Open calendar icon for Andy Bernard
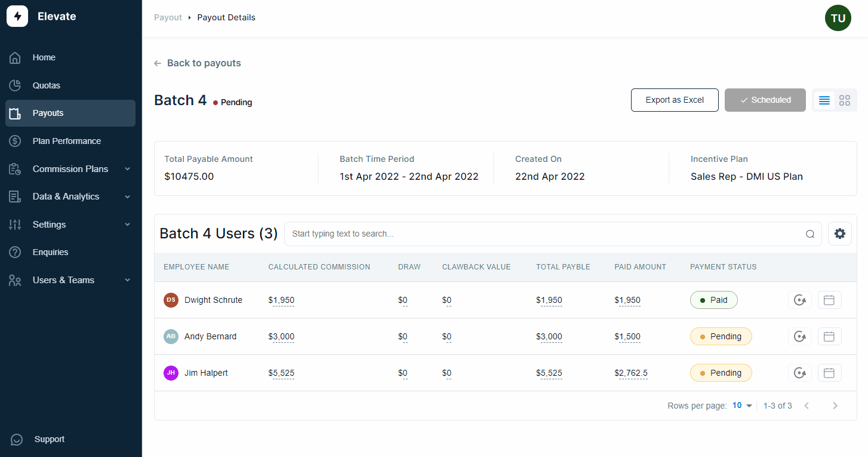The width and height of the screenshot is (868, 457). (x=830, y=336)
